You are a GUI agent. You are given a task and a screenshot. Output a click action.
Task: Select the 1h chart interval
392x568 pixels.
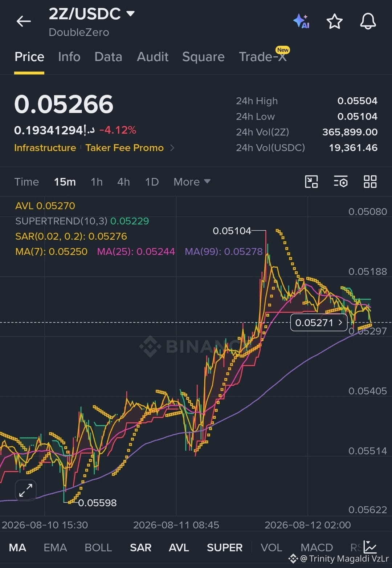(97, 182)
